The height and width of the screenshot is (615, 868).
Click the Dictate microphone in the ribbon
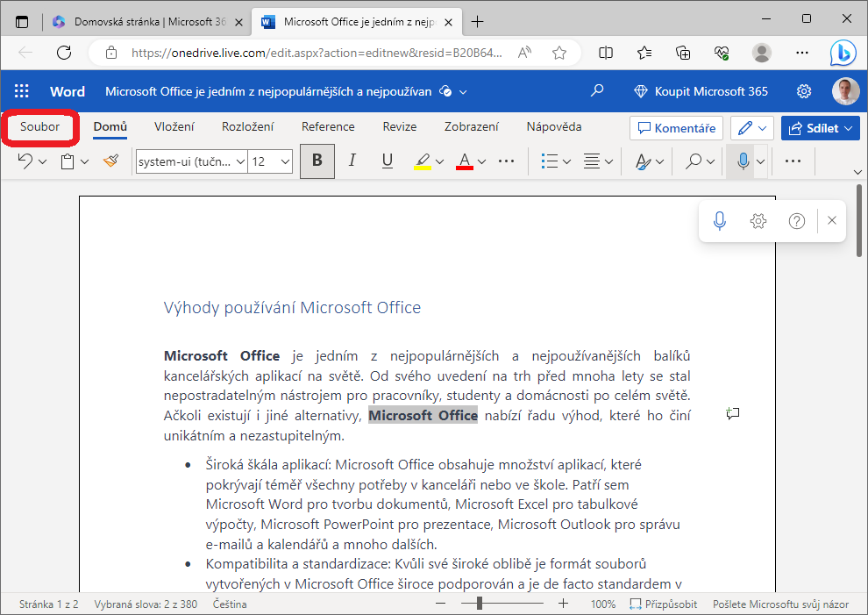coord(743,161)
